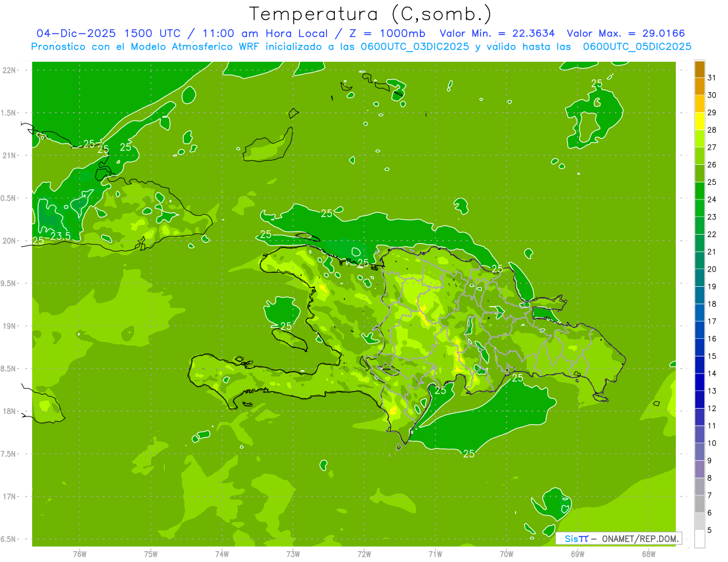Click the '23' colorbar legend value
The width and height of the screenshot is (728, 562).
click(712, 217)
